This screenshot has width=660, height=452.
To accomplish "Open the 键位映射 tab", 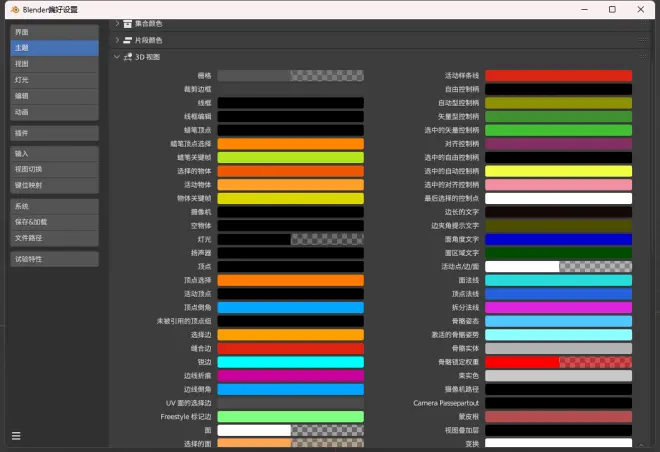I will tap(54, 185).
